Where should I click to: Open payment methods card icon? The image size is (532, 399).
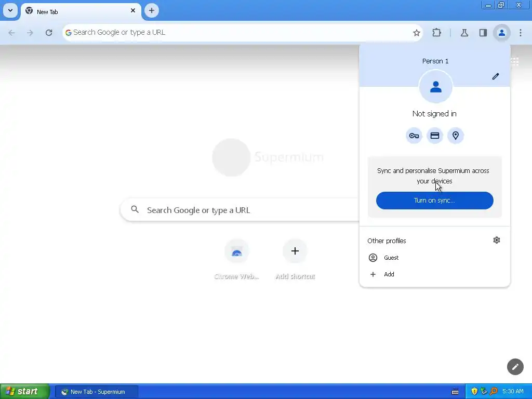click(435, 136)
